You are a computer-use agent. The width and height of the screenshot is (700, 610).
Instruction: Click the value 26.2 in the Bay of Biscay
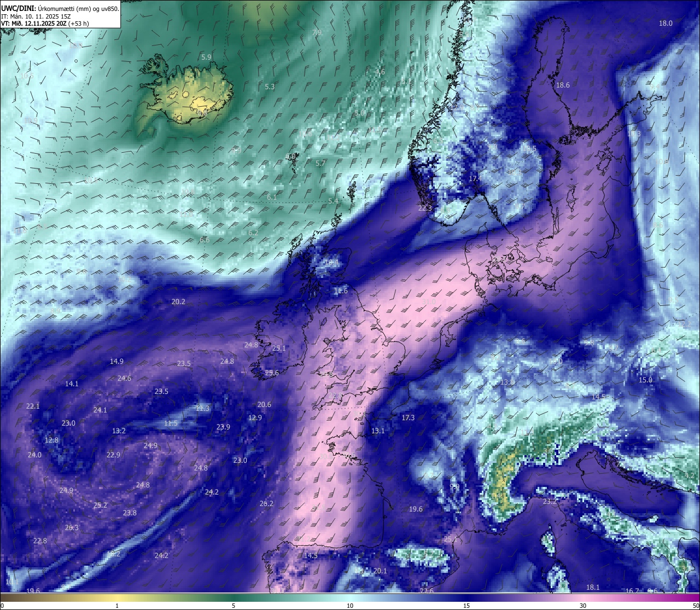pyautogui.click(x=266, y=503)
